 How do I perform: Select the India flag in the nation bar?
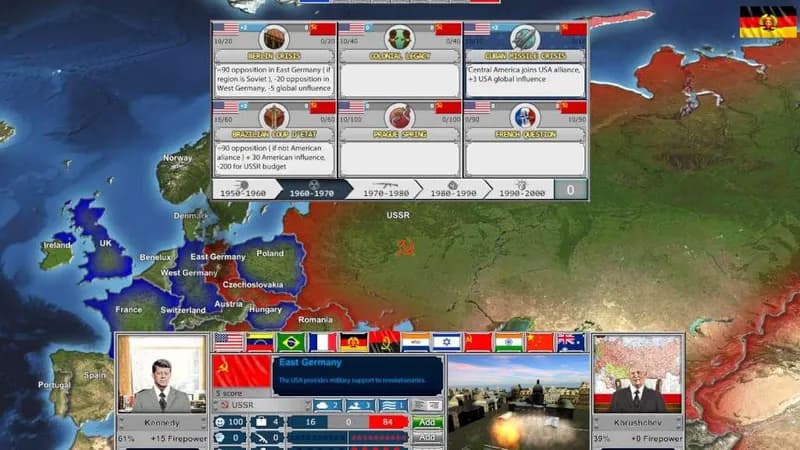[509, 342]
